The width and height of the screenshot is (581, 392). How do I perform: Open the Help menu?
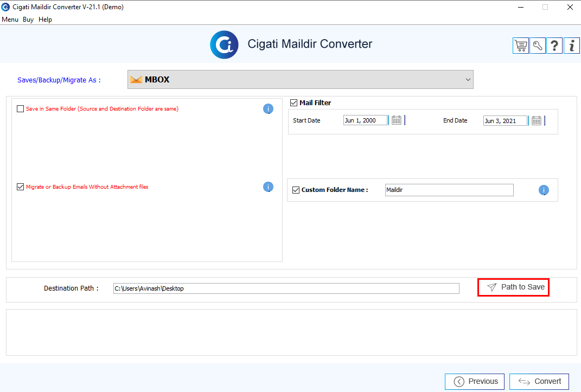click(45, 20)
